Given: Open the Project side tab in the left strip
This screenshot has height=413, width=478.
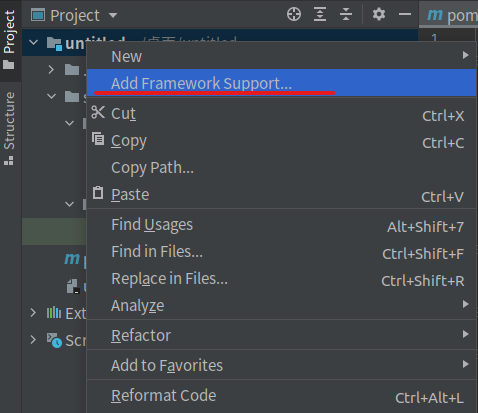Looking at the screenshot, I should [x=9, y=39].
